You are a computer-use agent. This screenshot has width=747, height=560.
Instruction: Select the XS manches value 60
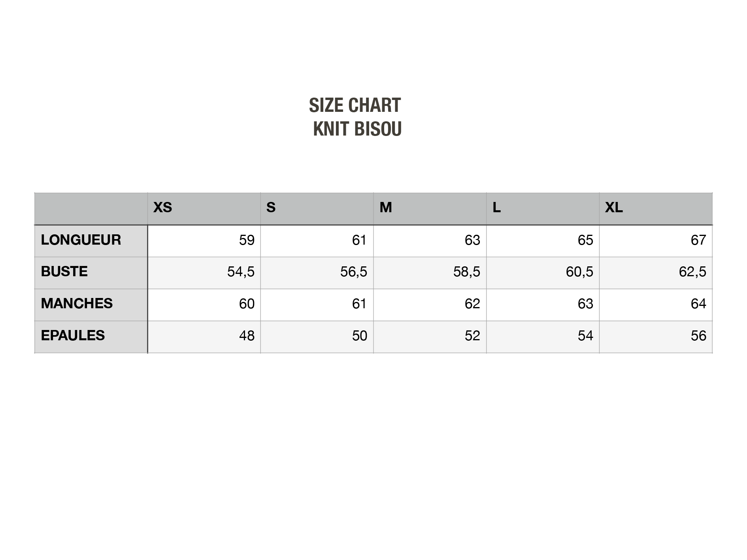pyautogui.click(x=247, y=304)
